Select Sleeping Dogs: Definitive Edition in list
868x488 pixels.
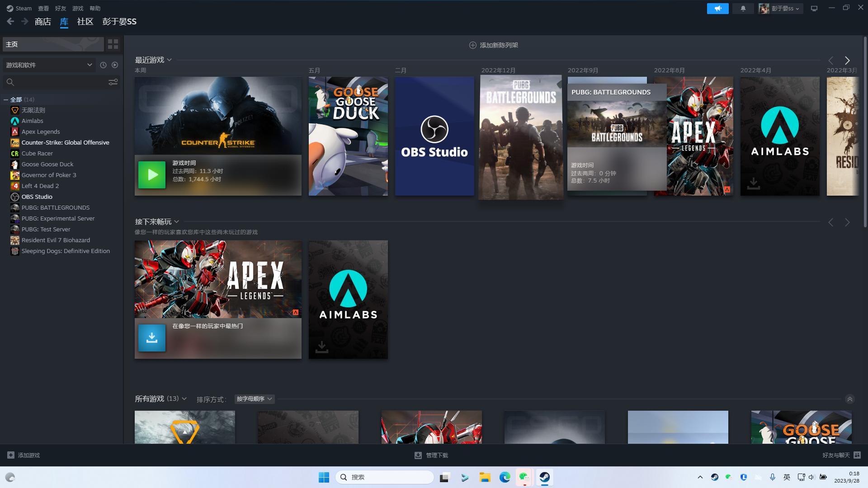(x=66, y=251)
